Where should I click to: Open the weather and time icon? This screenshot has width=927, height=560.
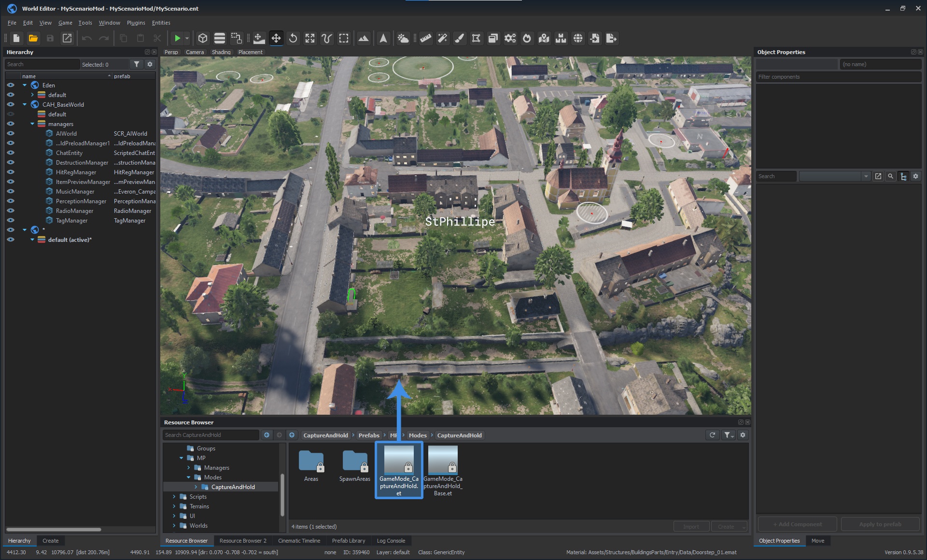coord(403,38)
